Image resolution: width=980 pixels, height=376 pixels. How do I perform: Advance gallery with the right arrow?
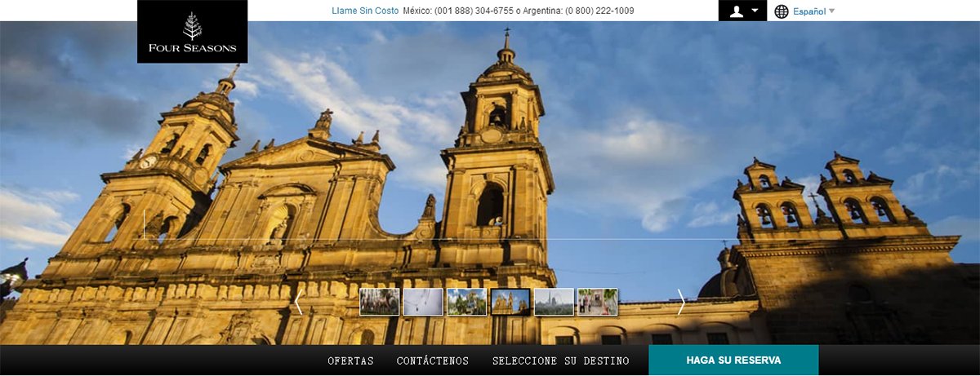(681, 302)
